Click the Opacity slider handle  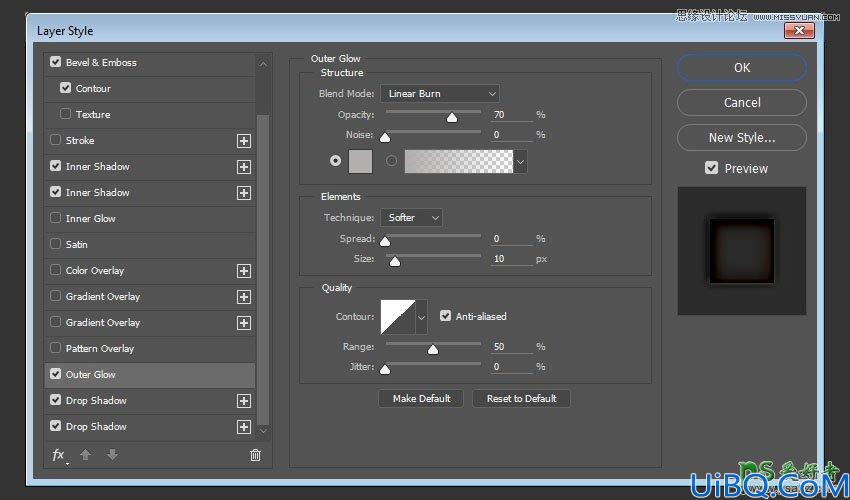pyautogui.click(x=452, y=118)
